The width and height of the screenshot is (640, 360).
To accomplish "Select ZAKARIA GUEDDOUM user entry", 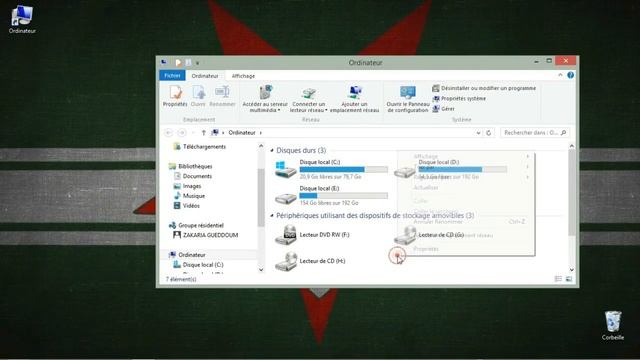I will (x=206, y=235).
